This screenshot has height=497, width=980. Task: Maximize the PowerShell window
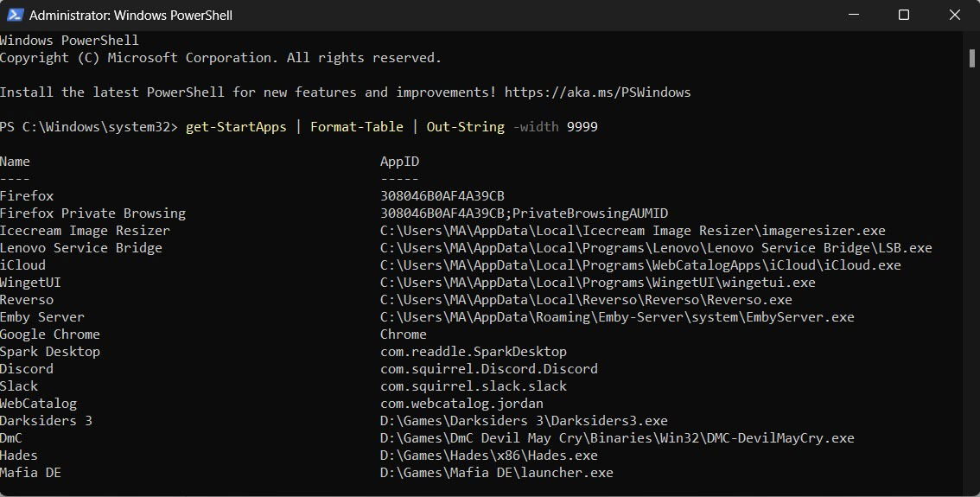click(904, 15)
